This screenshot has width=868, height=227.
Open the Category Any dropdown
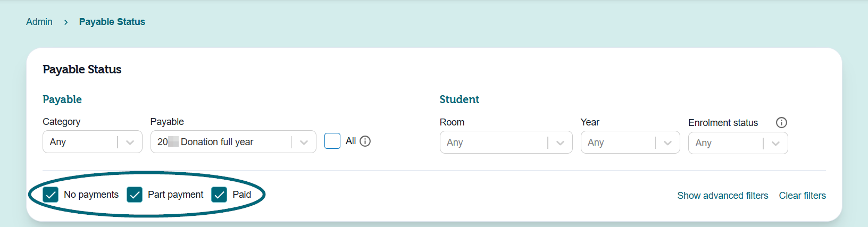click(93, 142)
